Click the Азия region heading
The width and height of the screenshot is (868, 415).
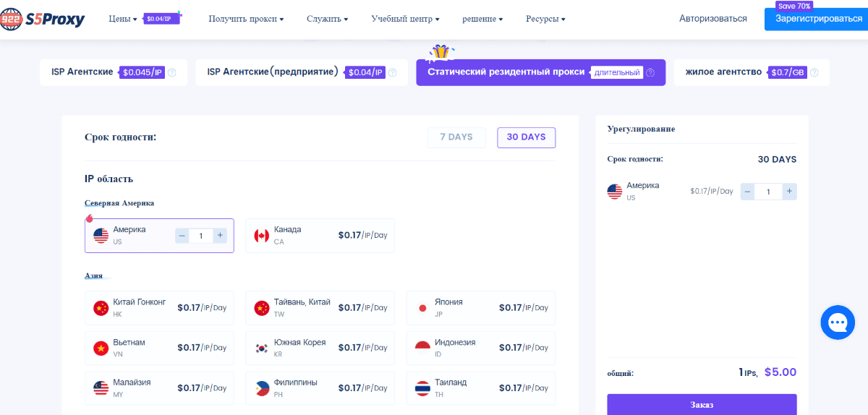(93, 275)
